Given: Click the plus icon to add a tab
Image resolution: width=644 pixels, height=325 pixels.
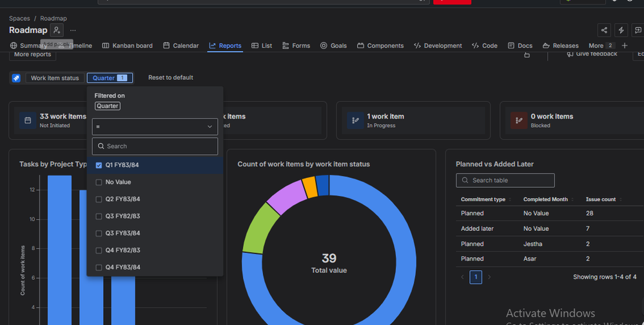Looking at the screenshot, I should 625,46.
